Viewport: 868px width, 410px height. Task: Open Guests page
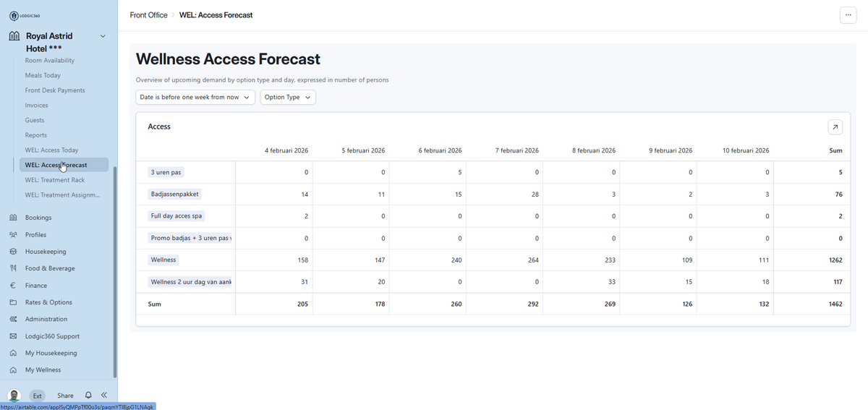[x=35, y=120]
